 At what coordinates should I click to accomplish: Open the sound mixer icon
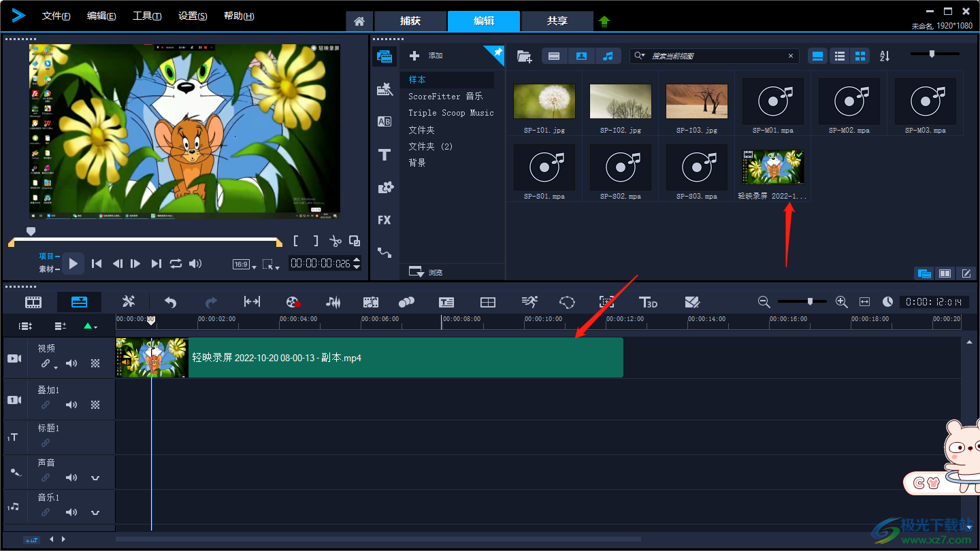(x=333, y=302)
